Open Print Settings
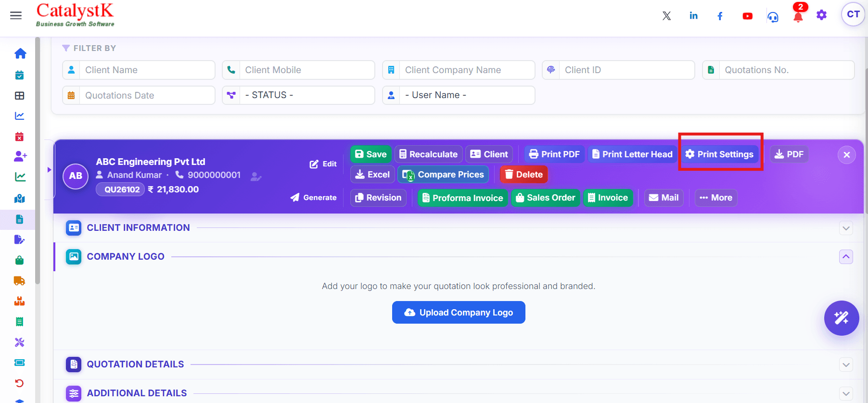 (719, 154)
